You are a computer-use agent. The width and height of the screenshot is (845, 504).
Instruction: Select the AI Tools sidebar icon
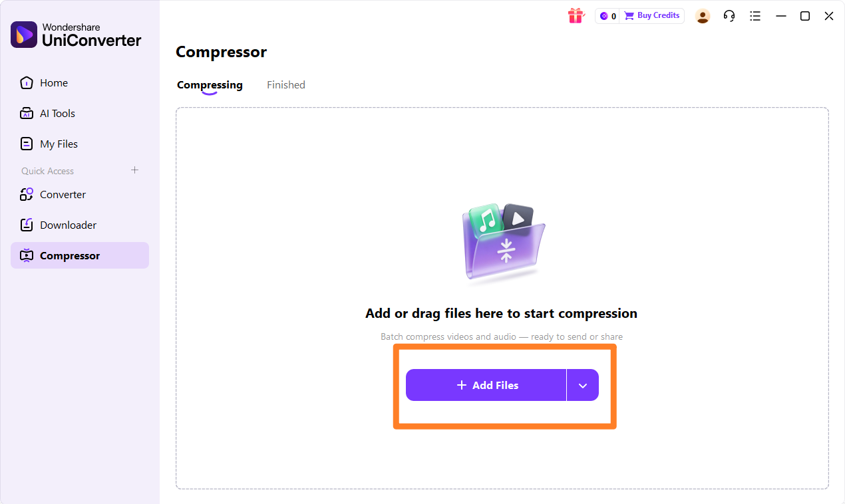click(27, 114)
